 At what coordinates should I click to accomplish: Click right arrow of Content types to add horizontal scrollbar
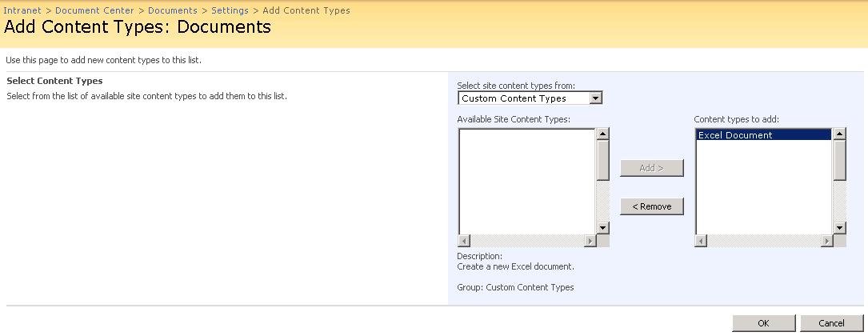coord(827,241)
